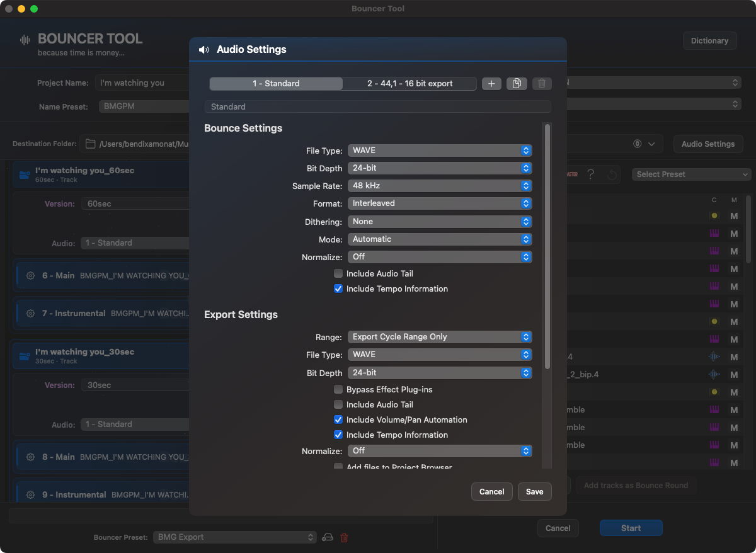Open Bounce Settings Bit Depth dropdown
This screenshot has width=756, height=553.
click(440, 168)
